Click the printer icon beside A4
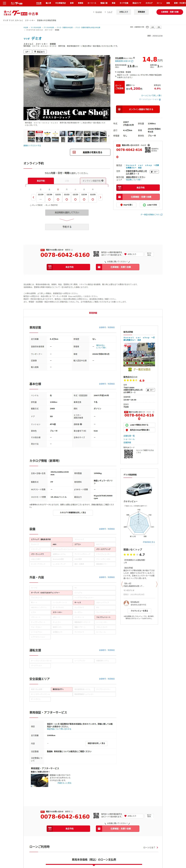 (147, 27)
